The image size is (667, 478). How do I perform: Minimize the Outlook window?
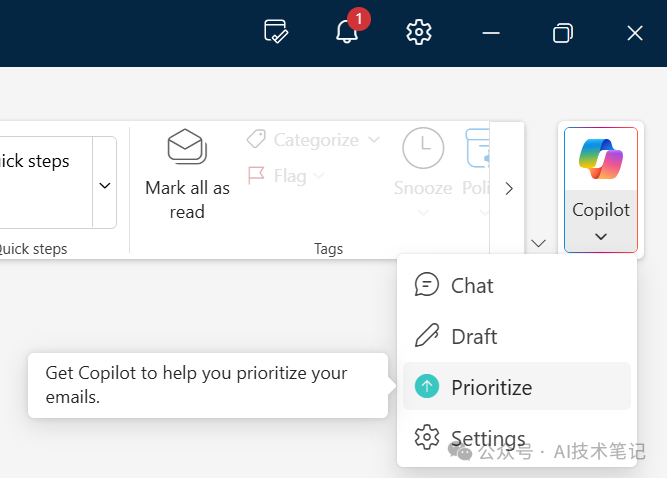[490, 33]
